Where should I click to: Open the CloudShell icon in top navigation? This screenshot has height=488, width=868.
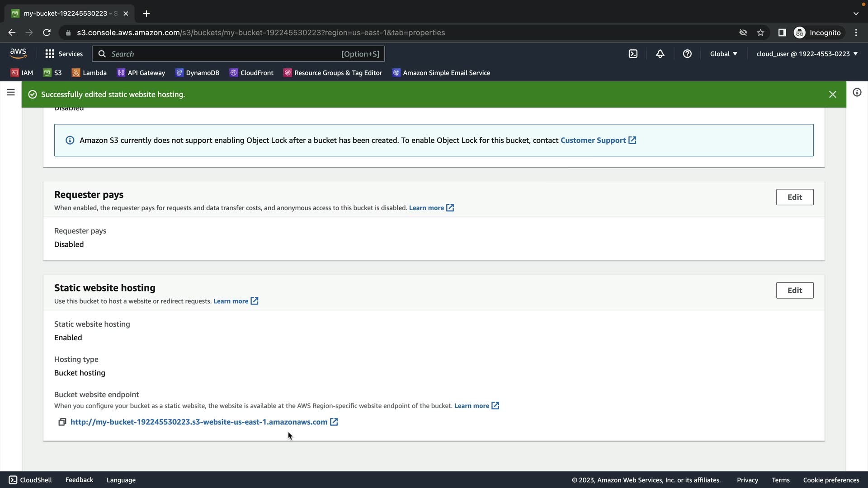tap(633, 54)
